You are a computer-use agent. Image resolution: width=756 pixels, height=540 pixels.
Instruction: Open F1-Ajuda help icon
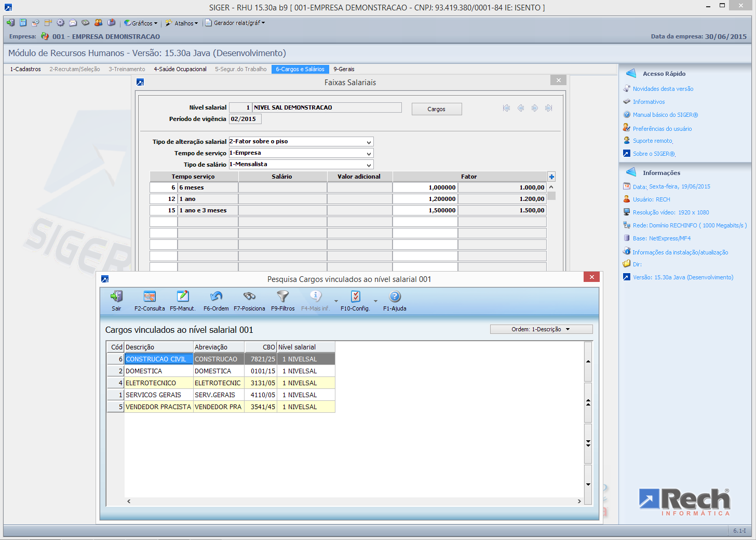pos(395,297)
